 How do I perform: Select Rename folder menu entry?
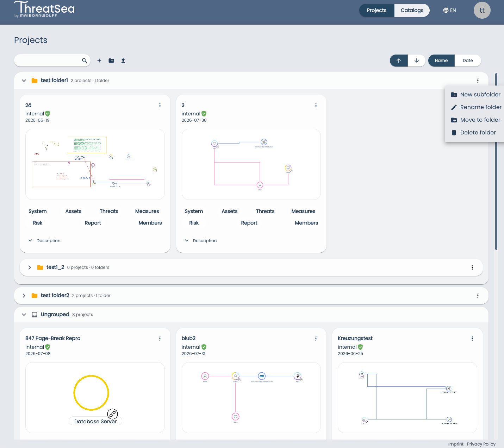(x=476, y=107)
